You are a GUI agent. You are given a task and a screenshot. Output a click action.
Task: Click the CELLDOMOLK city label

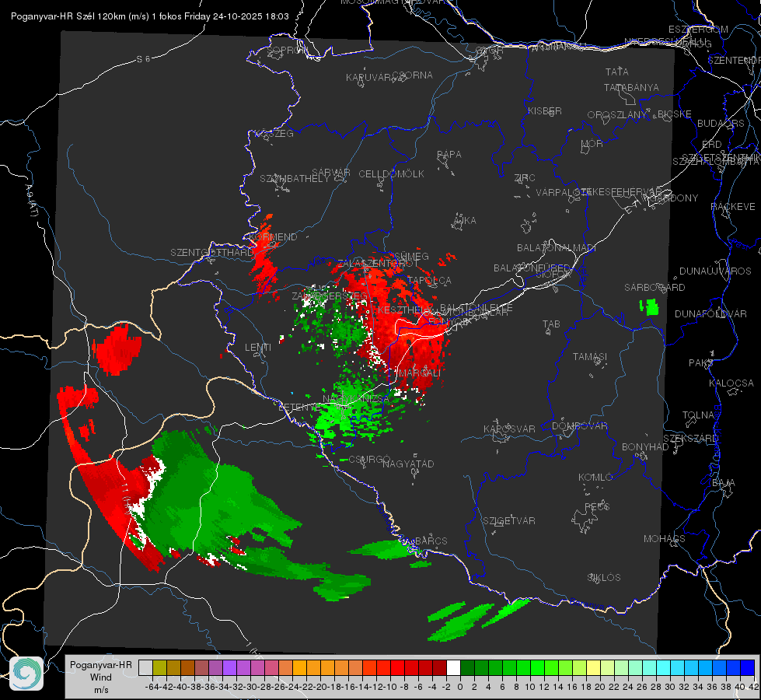point(391,174)
